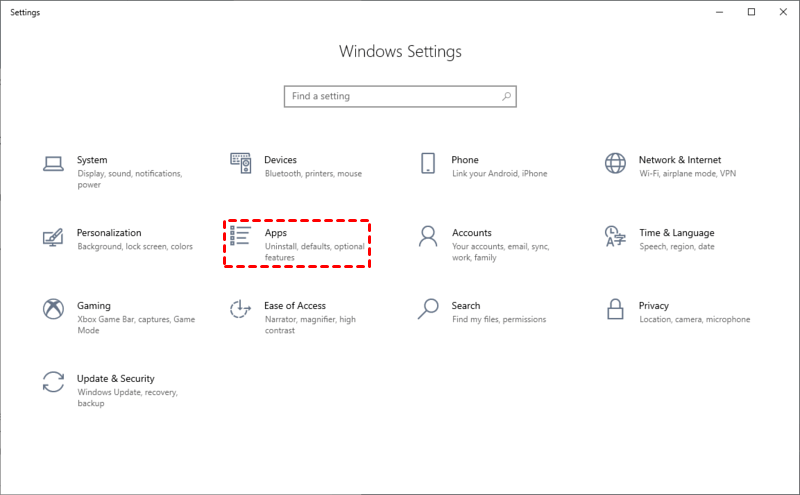The width and height of the screenshot is (800, 495).
Task: Open the Ease of Access icon
Action: click(240, 309)
